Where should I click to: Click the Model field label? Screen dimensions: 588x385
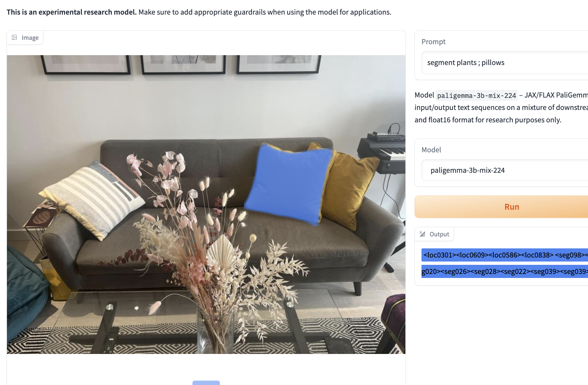(x=431, y=150)
